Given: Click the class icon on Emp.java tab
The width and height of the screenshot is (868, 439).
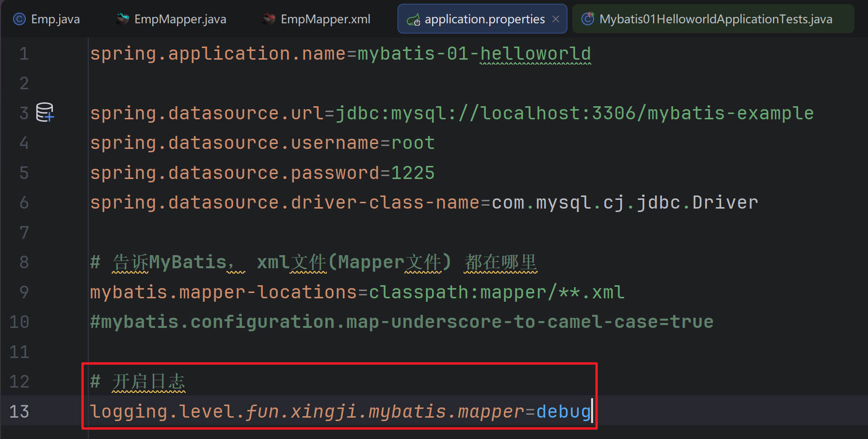Looking at the screenshot, I should 19,19.
